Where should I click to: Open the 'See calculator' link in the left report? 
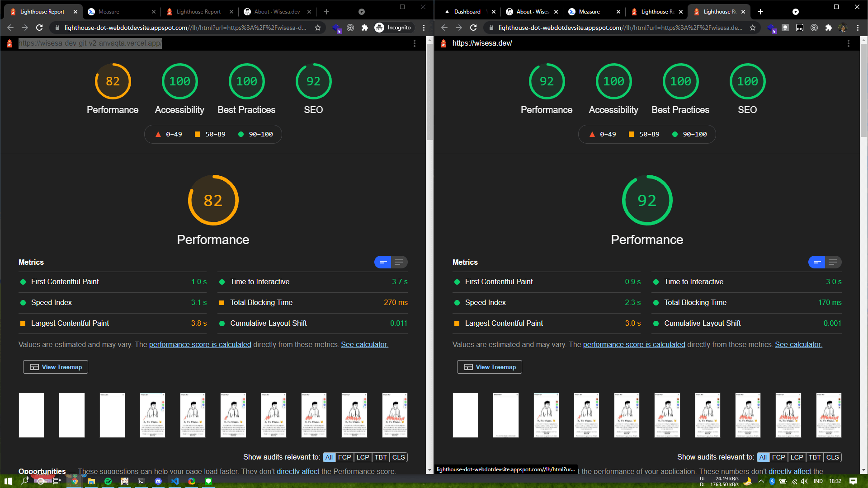pyautogui.click(x=364, y=344)
